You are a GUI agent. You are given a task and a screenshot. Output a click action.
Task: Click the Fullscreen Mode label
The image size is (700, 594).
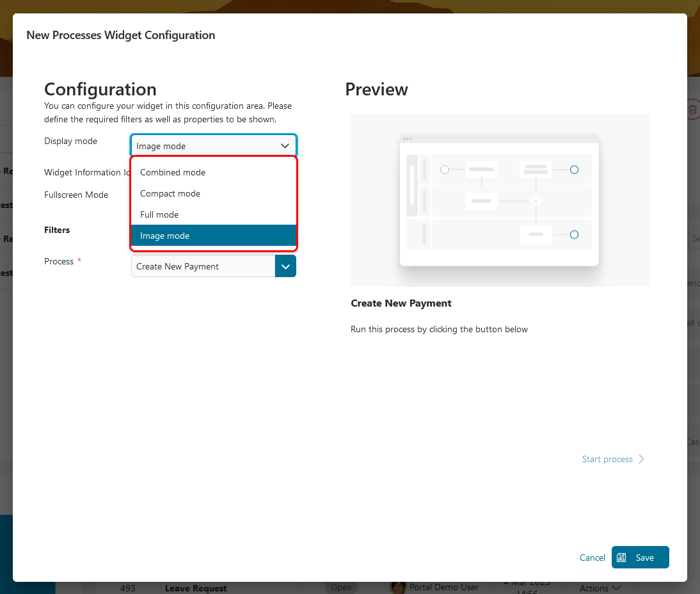(x=76, y=195)
